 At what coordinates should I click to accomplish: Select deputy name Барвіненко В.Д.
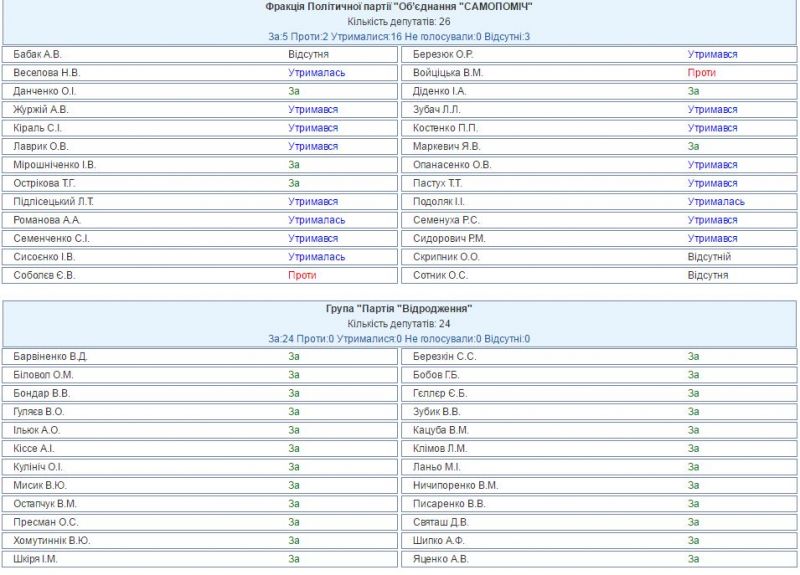[50, 356]
